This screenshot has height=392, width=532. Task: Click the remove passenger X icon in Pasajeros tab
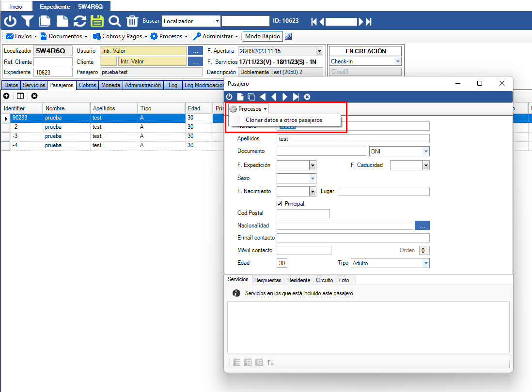point(34,96)
